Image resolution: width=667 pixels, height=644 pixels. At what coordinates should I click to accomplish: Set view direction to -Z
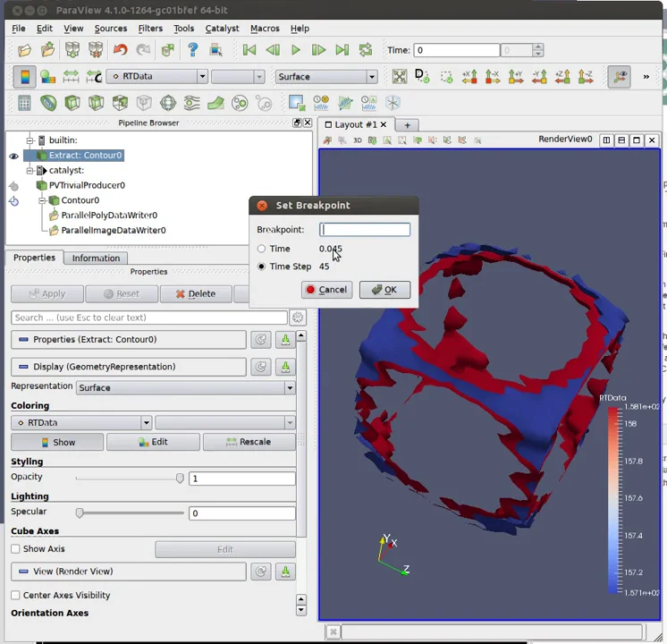pyautogui.click(x=586, y=77)
